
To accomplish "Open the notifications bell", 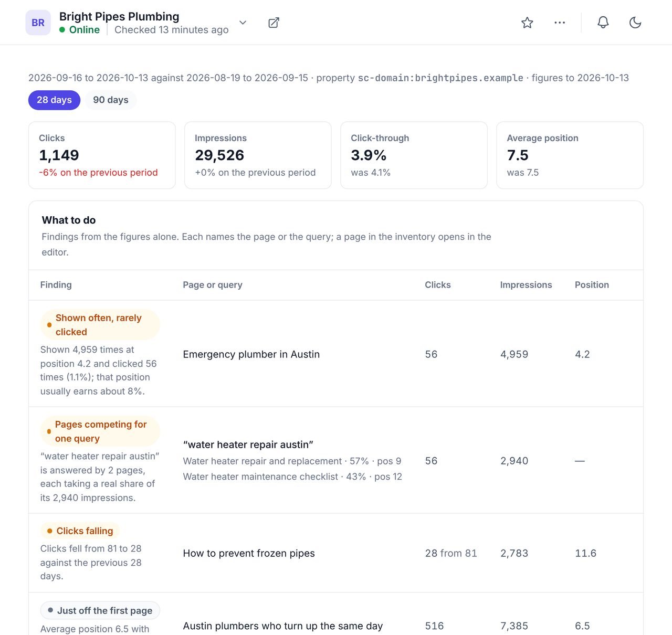I will tap(603, 23).
